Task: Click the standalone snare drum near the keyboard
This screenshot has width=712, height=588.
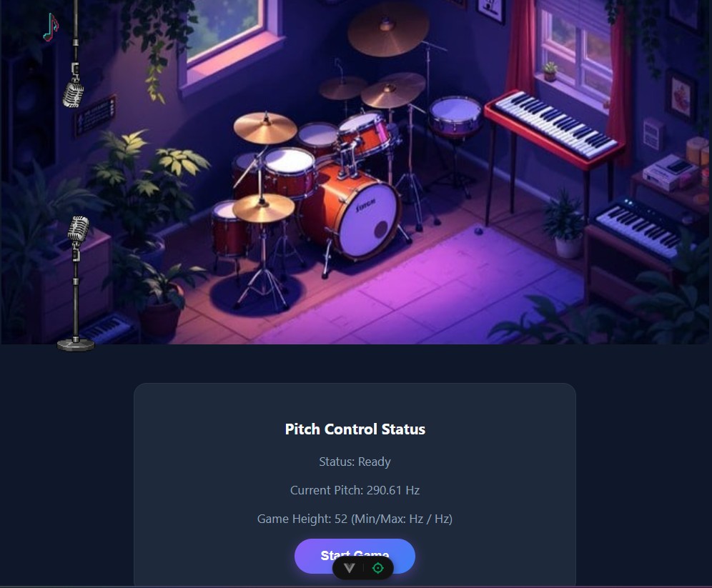Action: (x=455, y=115)
